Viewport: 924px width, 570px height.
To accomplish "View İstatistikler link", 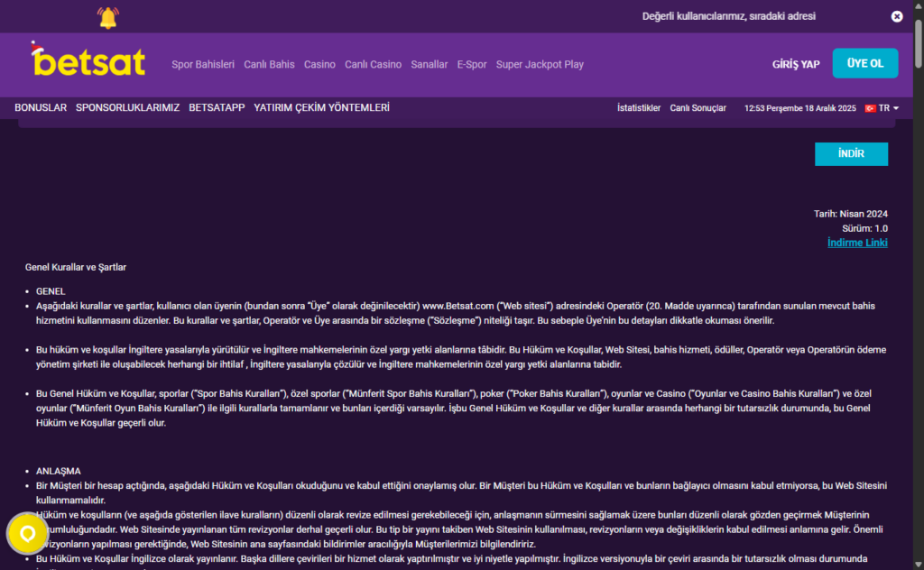I will tap(639, 108).
